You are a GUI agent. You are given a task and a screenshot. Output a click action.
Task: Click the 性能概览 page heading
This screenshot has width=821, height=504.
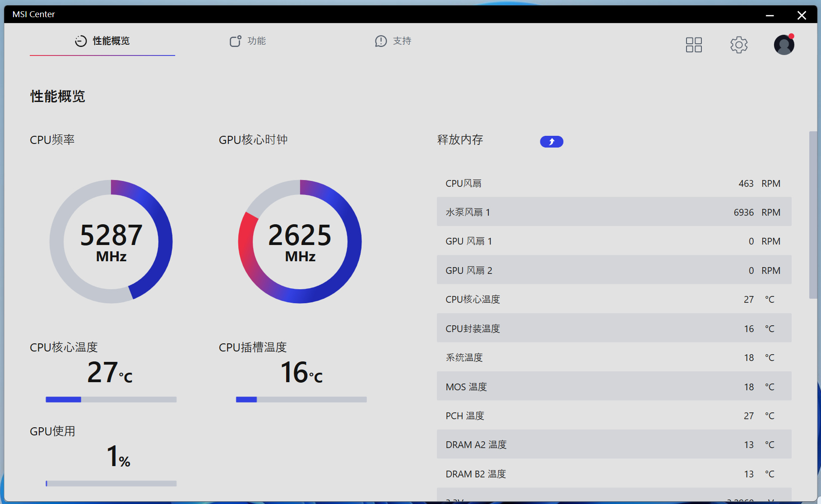tap(58, 96)
